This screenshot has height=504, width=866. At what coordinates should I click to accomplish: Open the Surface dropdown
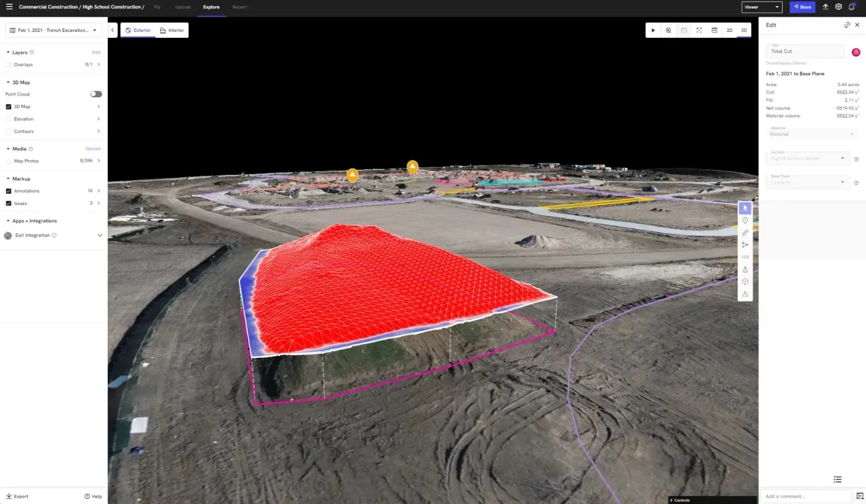[807, 157]
